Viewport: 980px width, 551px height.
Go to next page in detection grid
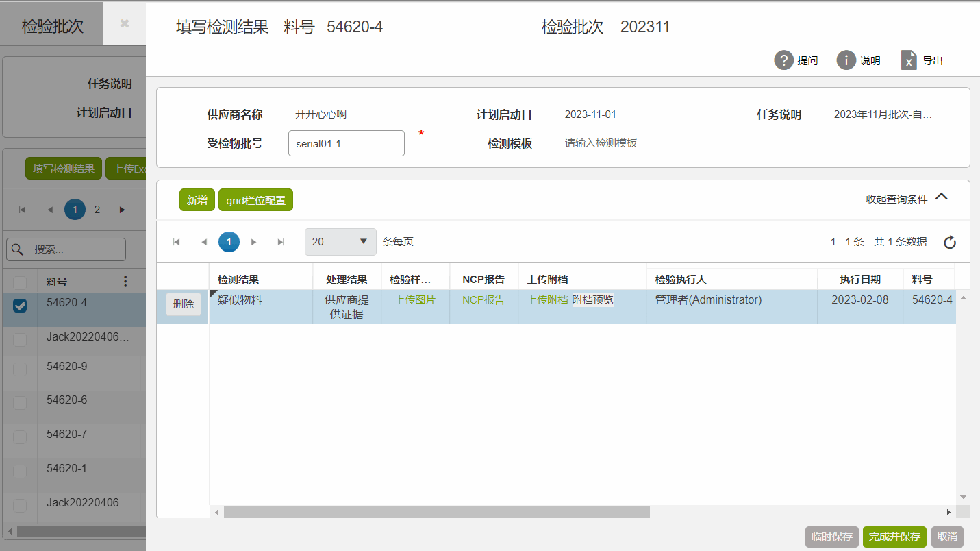coord(254,242)
